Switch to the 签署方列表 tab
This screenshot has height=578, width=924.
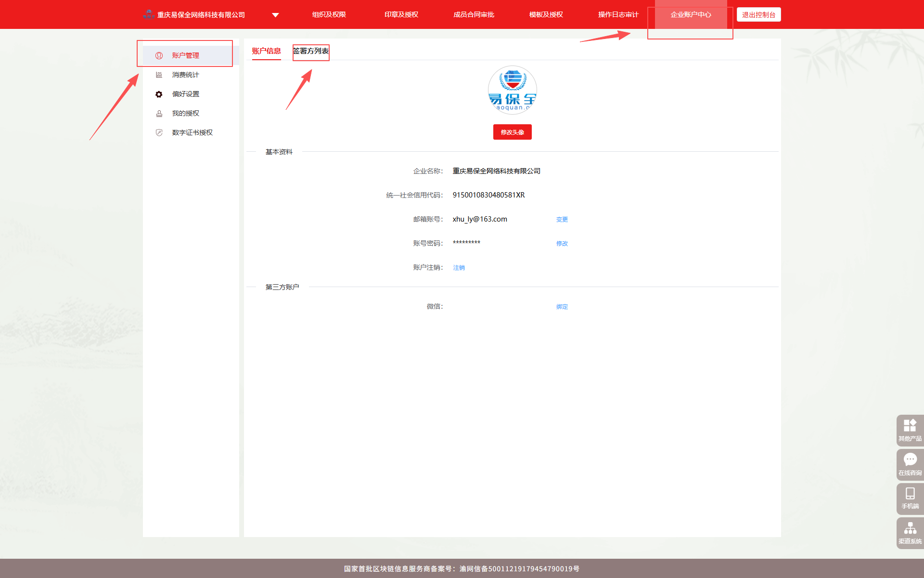coord(311,51)
